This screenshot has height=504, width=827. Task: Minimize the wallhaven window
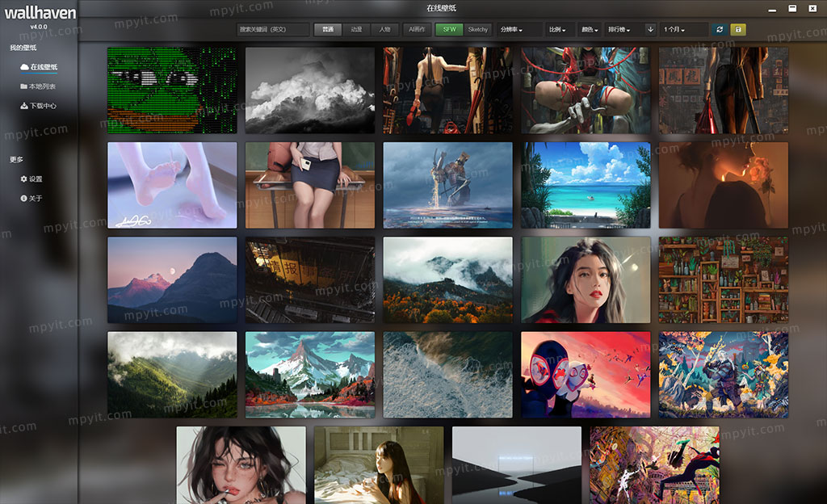[x=772, y=9]
